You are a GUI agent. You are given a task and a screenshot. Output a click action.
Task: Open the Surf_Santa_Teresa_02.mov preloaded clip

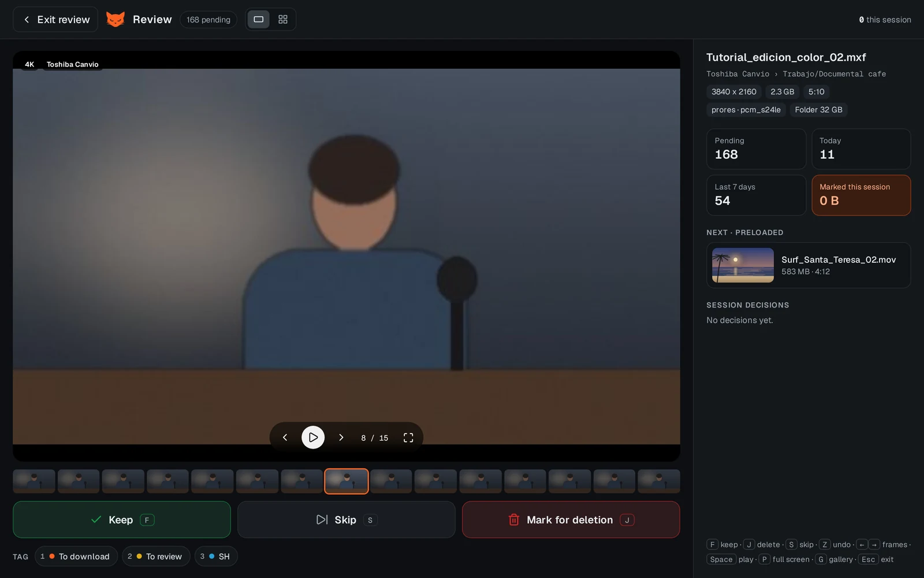coord(808,265)
